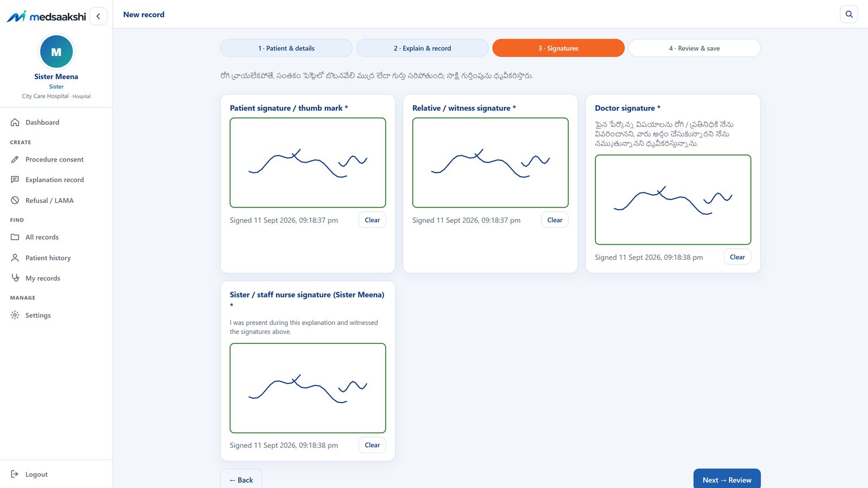
Task: Open the Patient history menu label
Action: pyautogui.click(x=48, y=258)
